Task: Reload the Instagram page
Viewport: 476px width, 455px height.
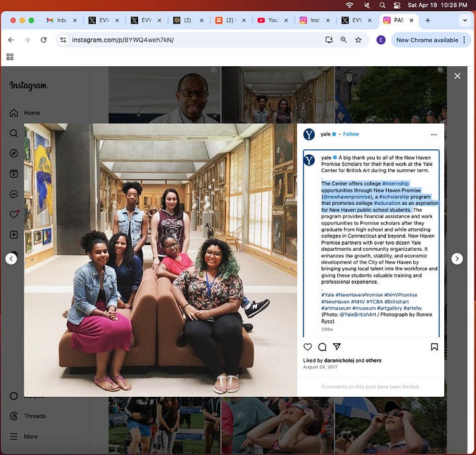Action: (x=44, y=40)
